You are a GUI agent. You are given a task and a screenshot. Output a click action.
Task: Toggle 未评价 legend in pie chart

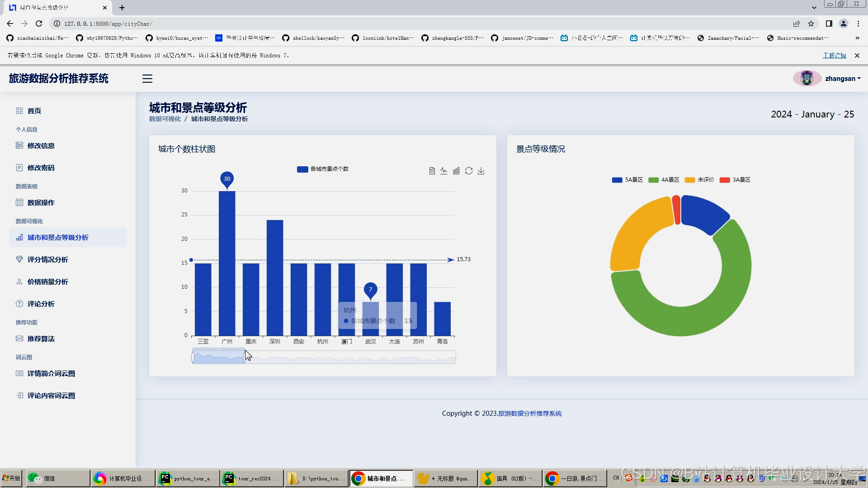point(699,180)
